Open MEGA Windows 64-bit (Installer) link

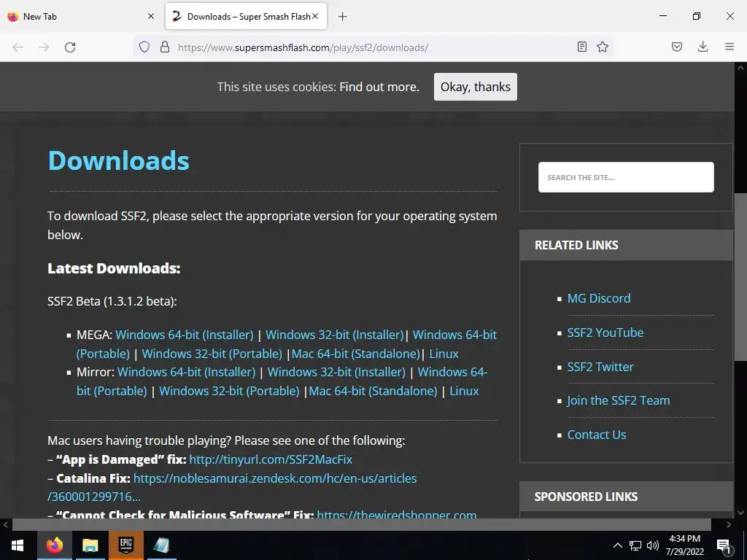click(185, 335)
